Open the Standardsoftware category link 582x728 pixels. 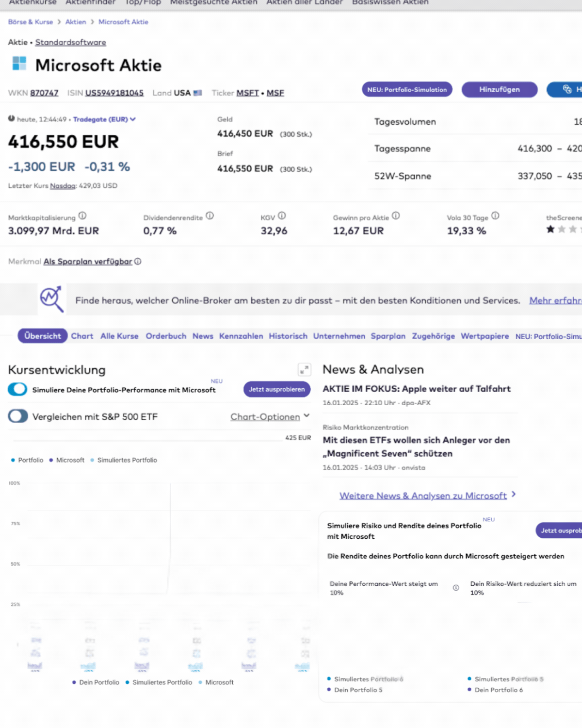pos(70,42)
